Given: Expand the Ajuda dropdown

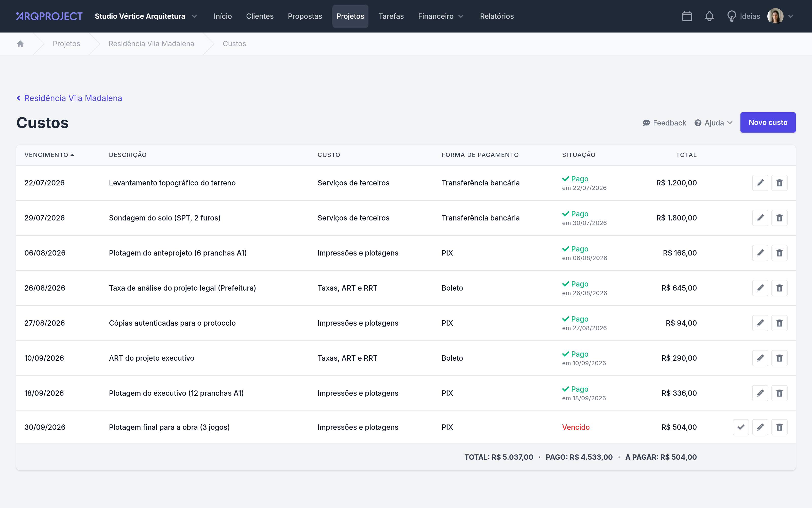Looking at the screenshot, I should [x=713, y=123].
